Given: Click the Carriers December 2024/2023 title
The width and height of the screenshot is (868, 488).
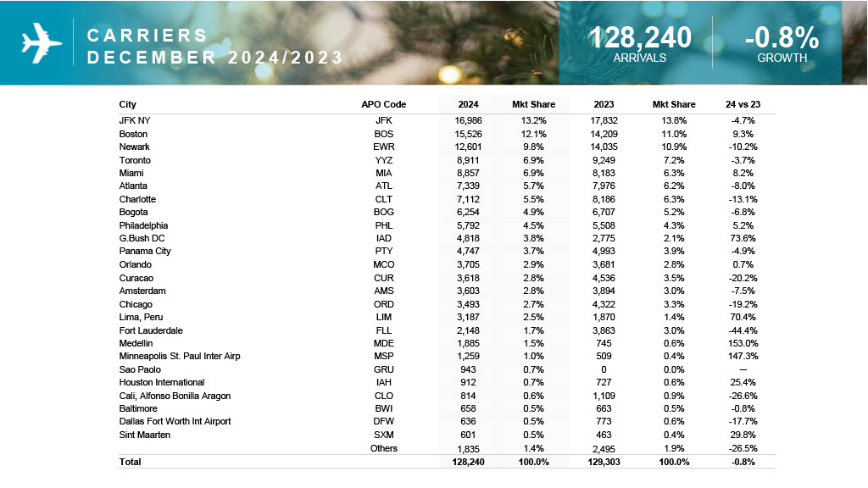Looking at the screenshot, I should click(x=214, y=47).
